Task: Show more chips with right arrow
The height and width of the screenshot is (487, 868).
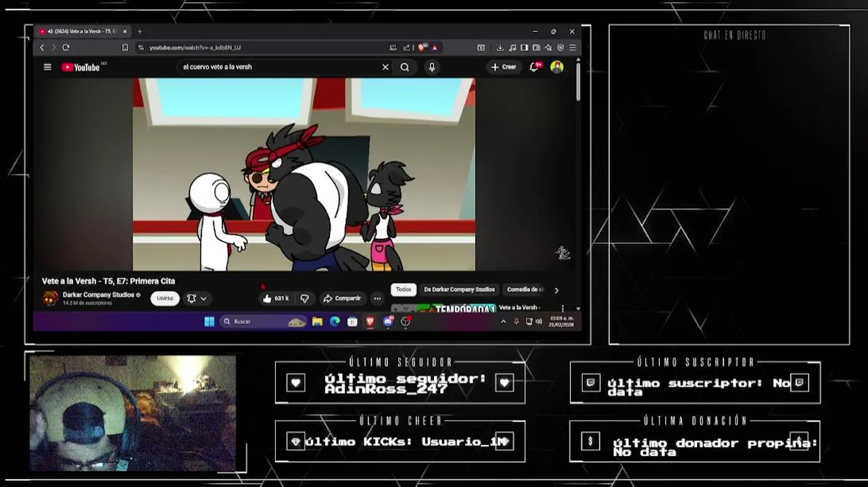Action: (x=556, y=290)
